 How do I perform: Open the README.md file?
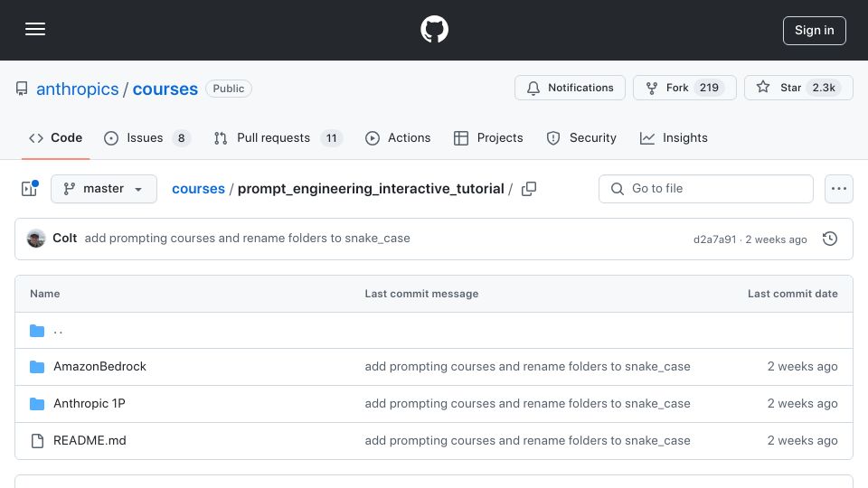(x=90, y=440)
